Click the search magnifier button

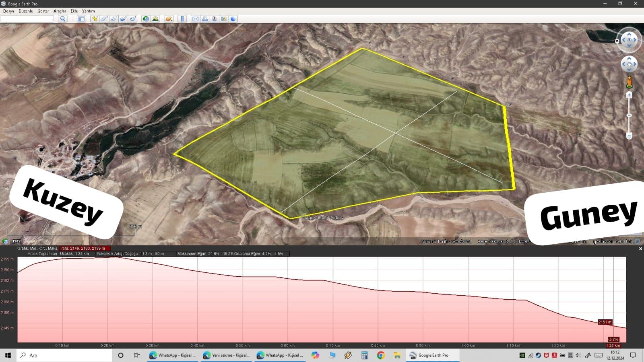click(x=62, y=19)
